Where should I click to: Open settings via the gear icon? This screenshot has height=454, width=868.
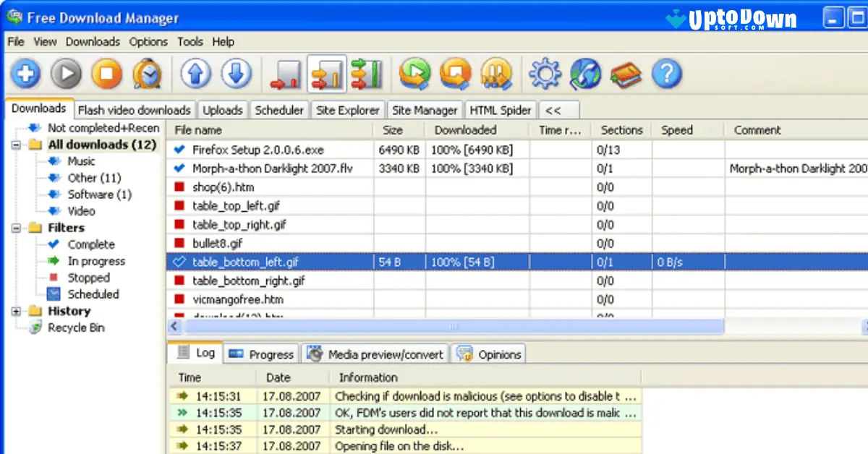(x=545, y=73)
